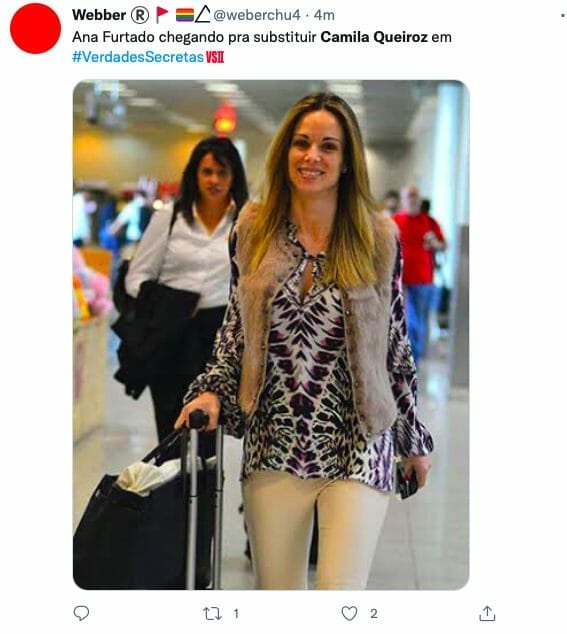Open the tweet via the 4m timestamp
Viewport: 567px width, 634px height.
coord(324,15)
